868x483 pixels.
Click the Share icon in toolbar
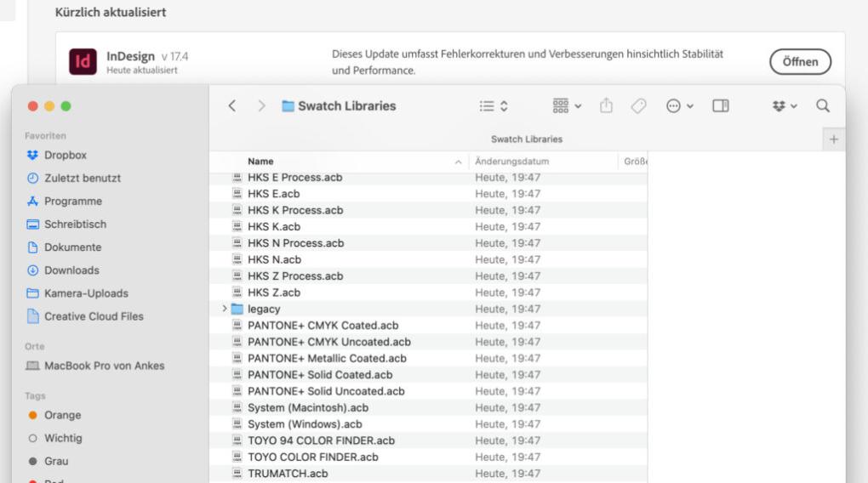pyautogui.click(x=606, y=106)
